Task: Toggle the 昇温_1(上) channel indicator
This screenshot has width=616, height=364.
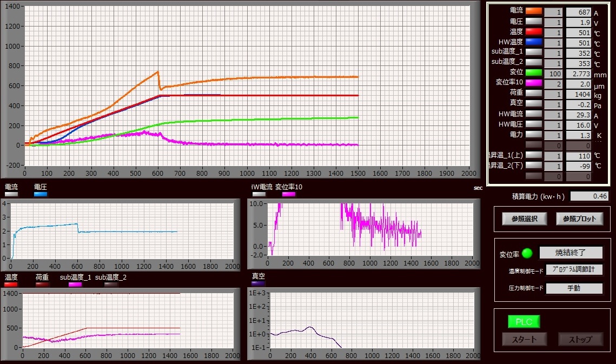Action: (x=533, y=156)
